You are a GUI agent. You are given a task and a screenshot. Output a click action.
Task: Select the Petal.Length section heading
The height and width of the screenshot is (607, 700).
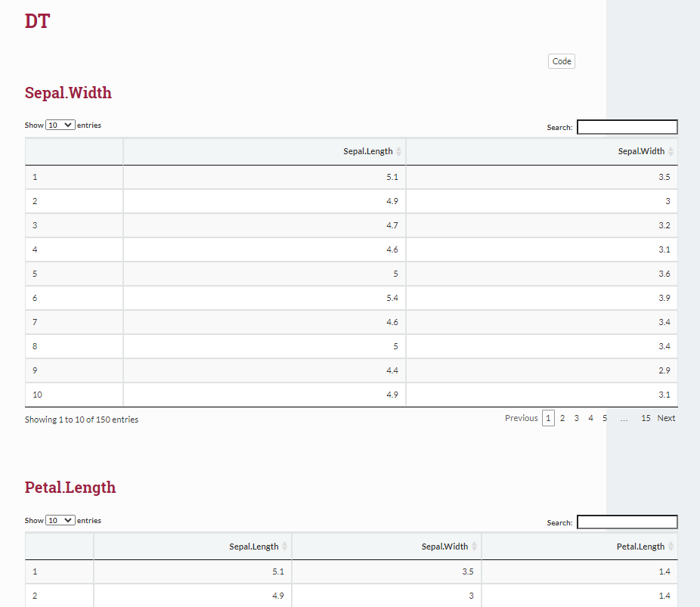tap(70, 488)
